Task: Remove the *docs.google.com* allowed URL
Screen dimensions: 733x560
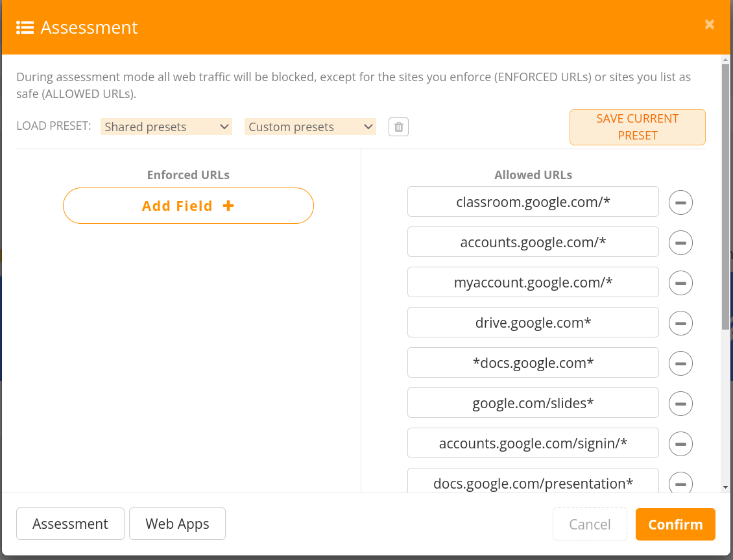Action: (680, 363)
